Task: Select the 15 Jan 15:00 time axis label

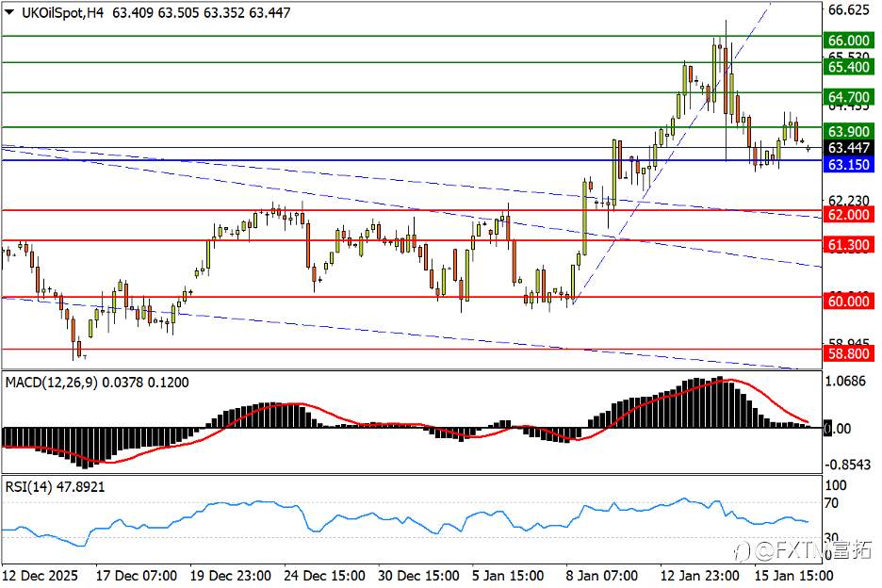Action: click(x=793, y=576)
